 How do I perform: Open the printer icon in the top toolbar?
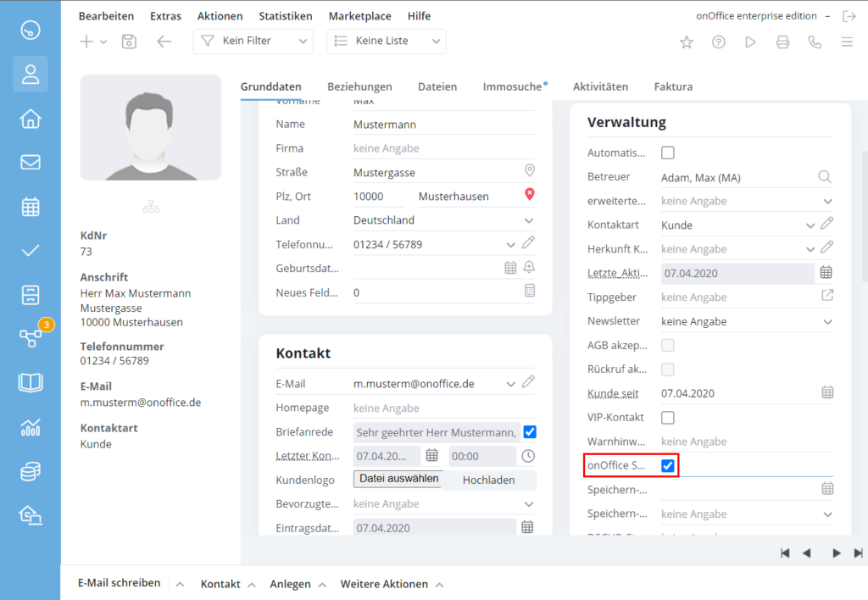coord(782,42)
